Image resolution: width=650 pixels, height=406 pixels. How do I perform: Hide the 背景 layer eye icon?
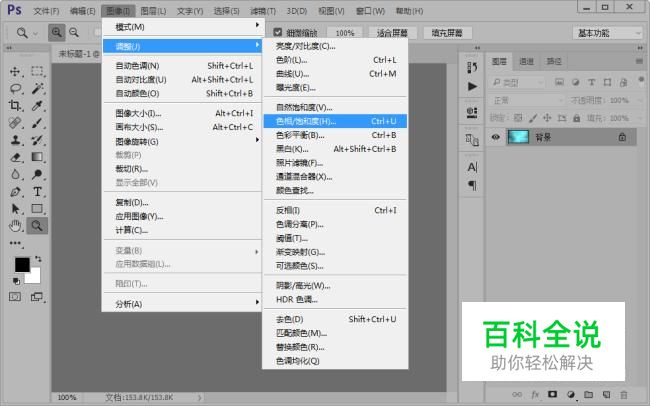495,137
